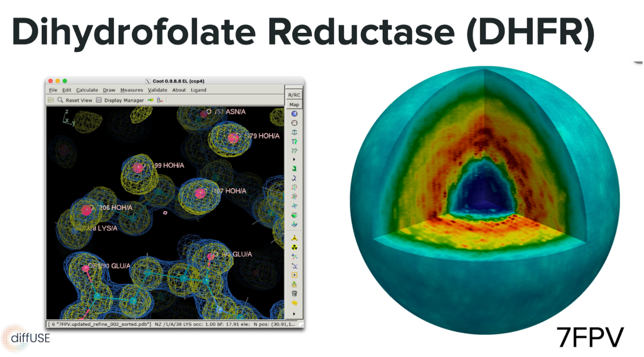Click the Reset View button
This screenshot has height=357, width=644.
pos(79,100)
